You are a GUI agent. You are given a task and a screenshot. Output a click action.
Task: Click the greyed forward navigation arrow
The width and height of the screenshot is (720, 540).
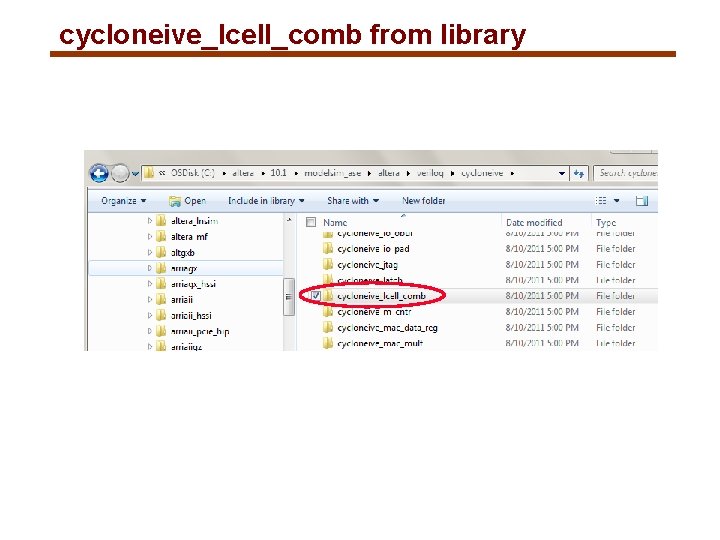120,174
